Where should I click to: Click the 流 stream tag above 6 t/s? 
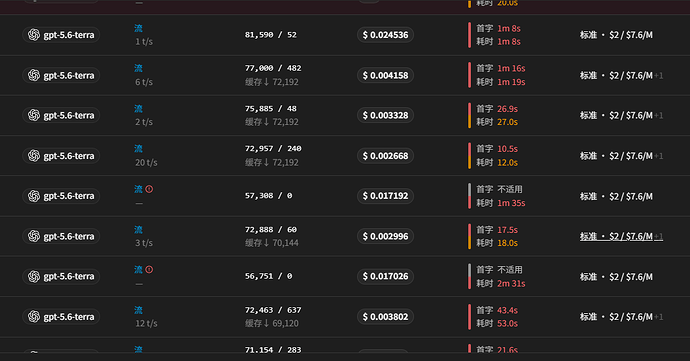pyautogui.click(x=138, y=68)
